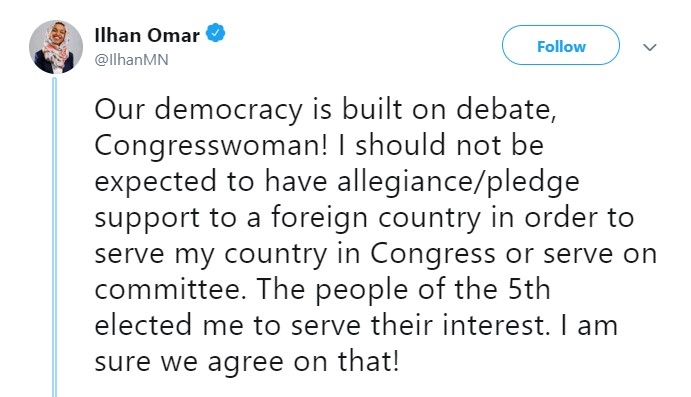
Task: Click the tweet's first line about democracy and debate
Action: pyautogui.click(x=325, y=109)
